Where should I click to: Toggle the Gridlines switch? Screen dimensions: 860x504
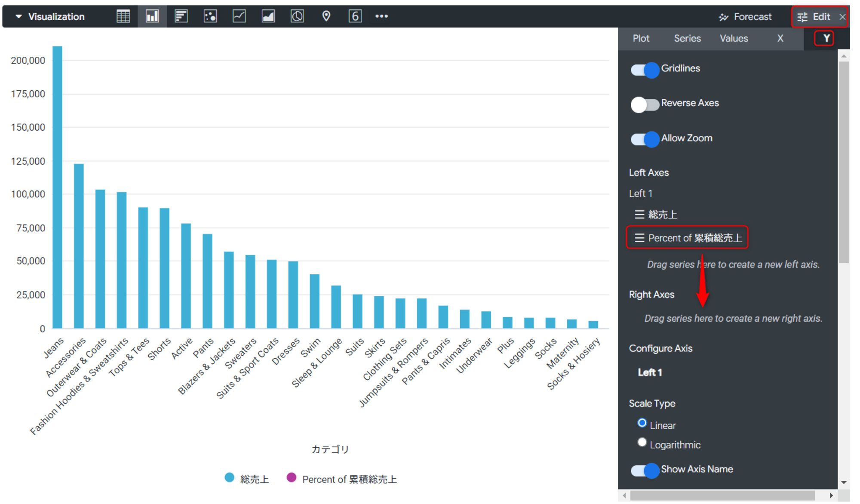(645, 70)
